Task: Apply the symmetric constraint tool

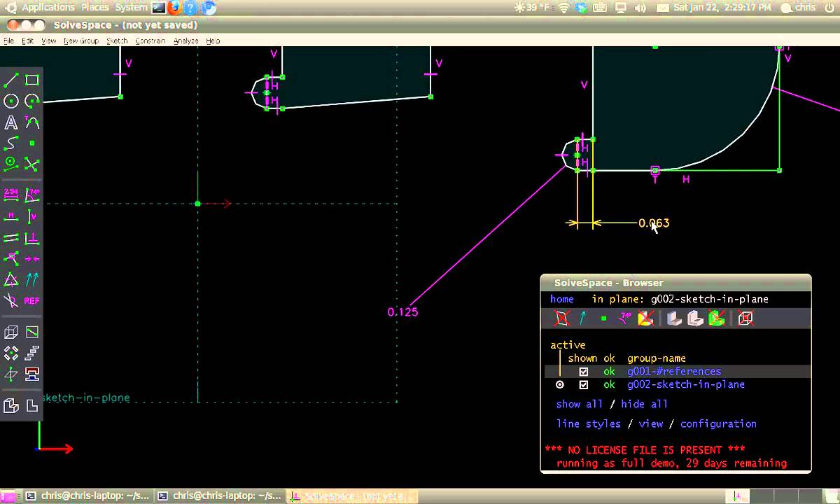Action: pyautogui.click(x=32, y=259)
